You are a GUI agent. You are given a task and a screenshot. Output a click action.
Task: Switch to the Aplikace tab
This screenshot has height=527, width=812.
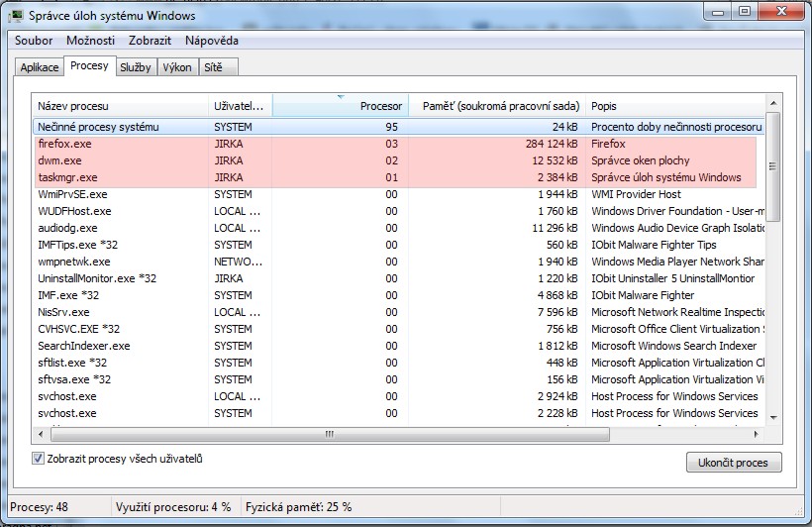[x=40, y=67]
